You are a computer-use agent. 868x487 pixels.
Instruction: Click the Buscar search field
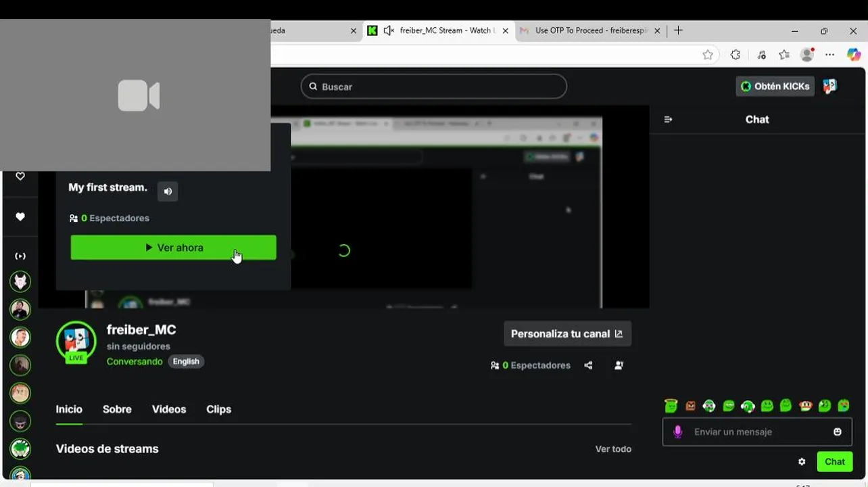[433, 87]
